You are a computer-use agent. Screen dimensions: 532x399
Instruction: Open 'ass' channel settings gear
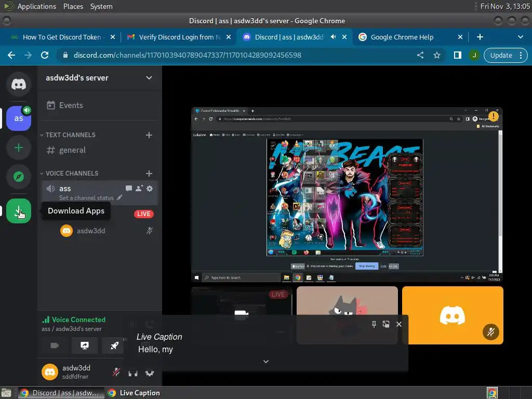[x=150, y=188]
